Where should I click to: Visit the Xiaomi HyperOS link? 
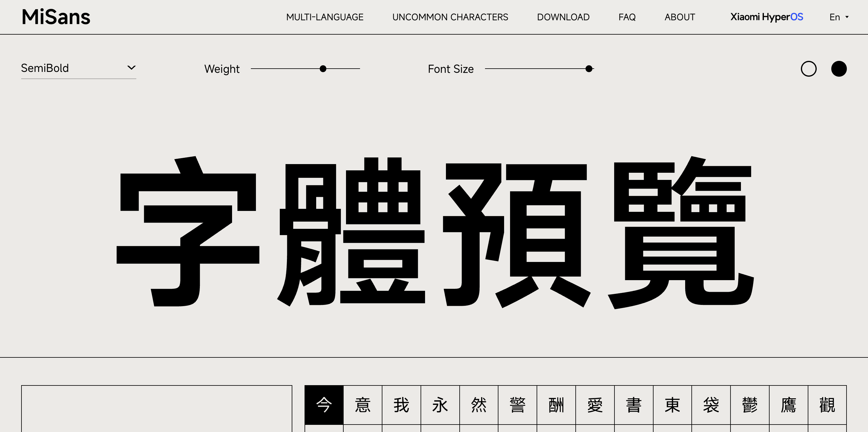tap(767, 17)
